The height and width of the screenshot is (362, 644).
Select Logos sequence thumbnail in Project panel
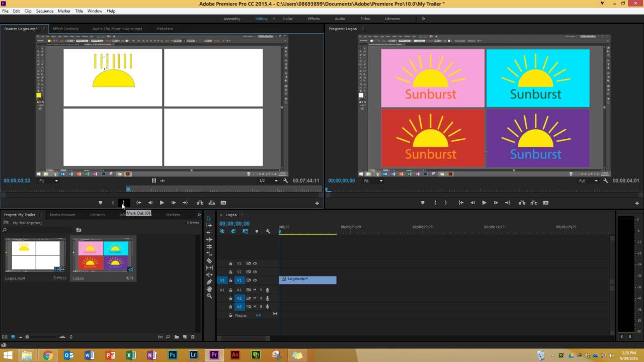click(x=103, y=255)
